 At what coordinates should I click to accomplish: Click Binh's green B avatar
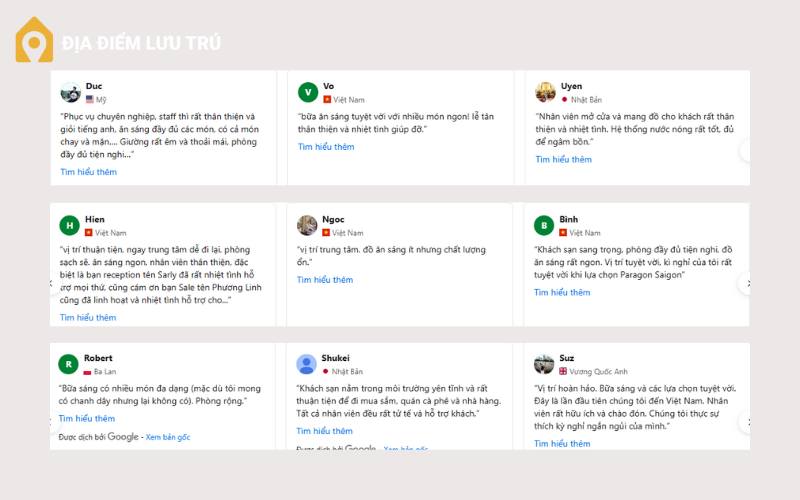(543, 225)
